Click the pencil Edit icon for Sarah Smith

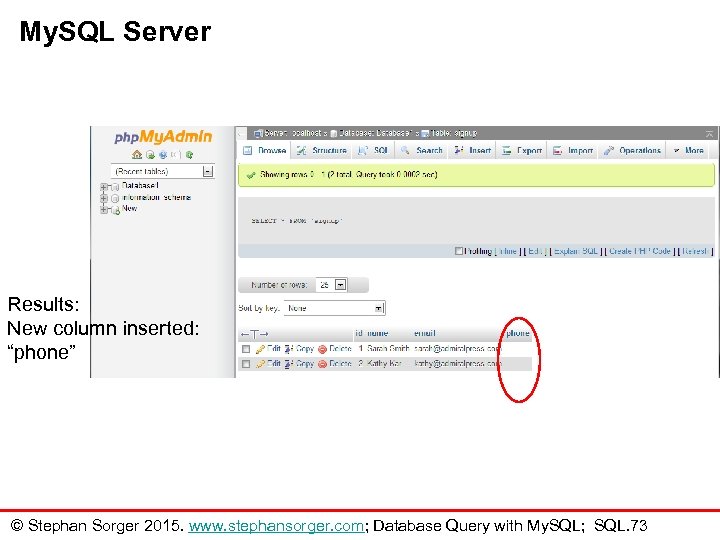260,349
